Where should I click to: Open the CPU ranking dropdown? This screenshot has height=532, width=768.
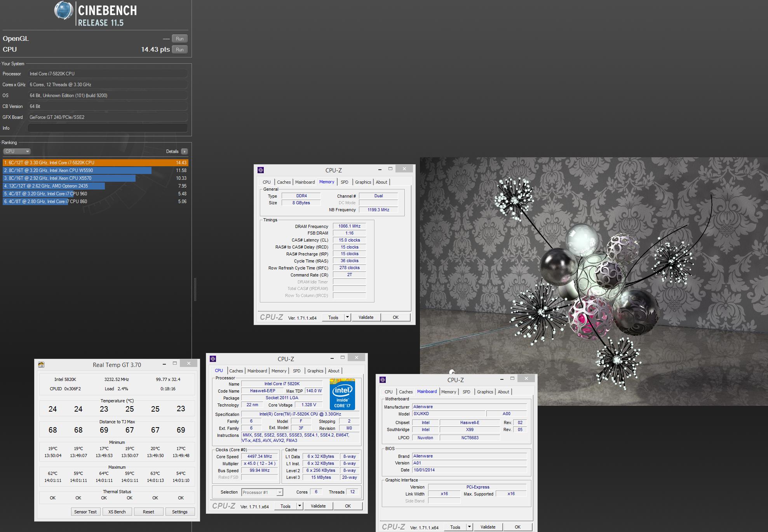click(x=17, y=151)
